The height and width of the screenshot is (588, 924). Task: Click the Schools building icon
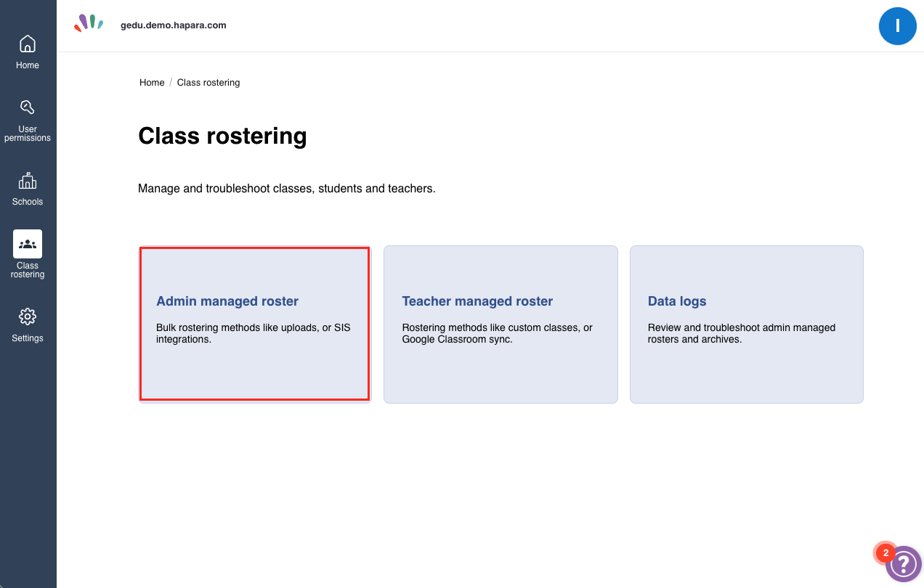pos(27,181)
